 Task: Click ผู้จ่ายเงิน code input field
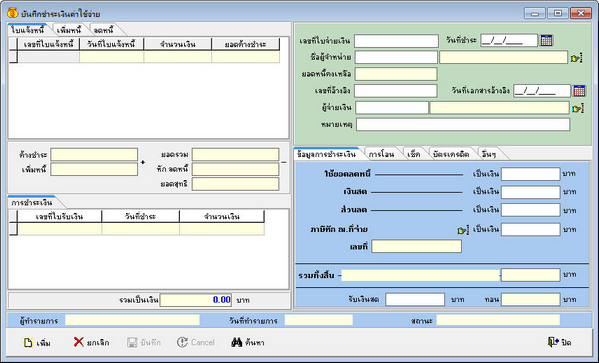[x=392, y=108]
